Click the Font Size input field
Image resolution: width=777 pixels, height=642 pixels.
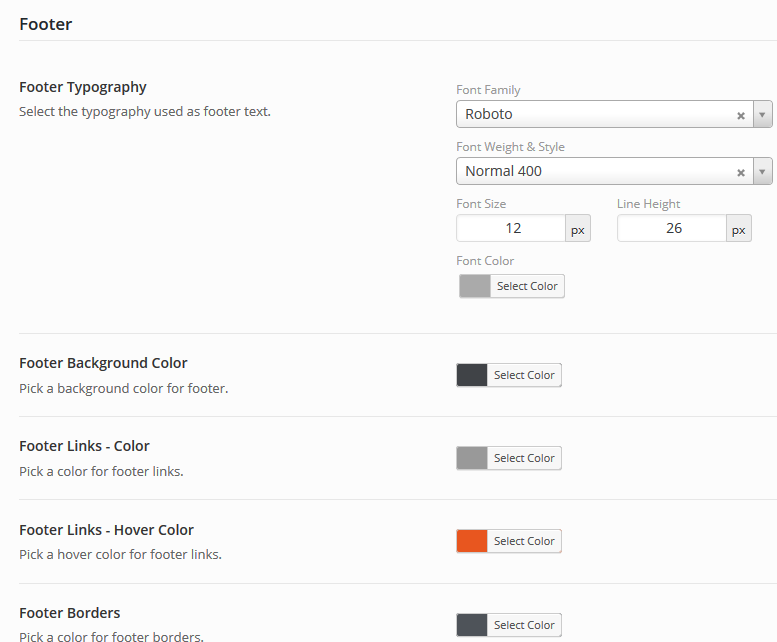(x=511, y=229)
